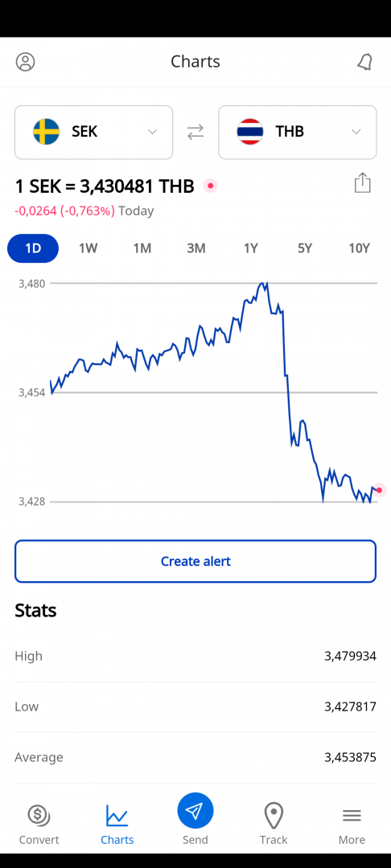Select the 1D time range
Image resolution: width=391 pixels, height=868 pixels.
click(x=33, y=248)
